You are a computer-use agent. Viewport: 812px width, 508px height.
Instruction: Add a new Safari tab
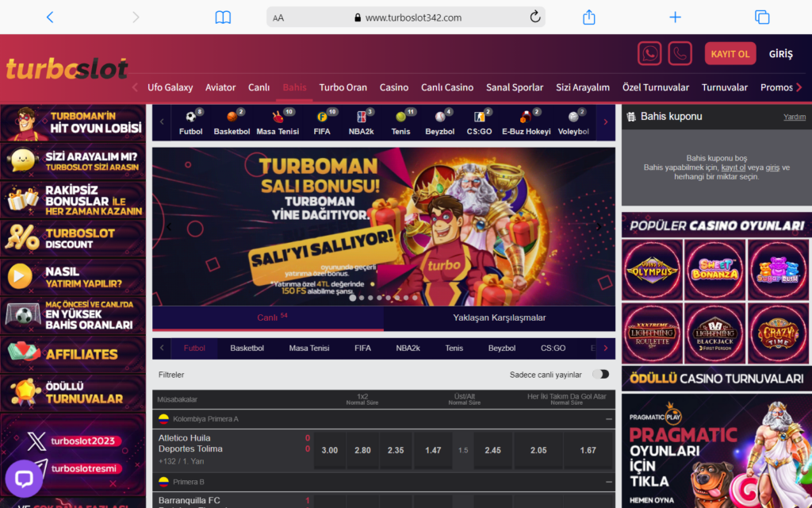pyautogui.click(x=675, y=17)
